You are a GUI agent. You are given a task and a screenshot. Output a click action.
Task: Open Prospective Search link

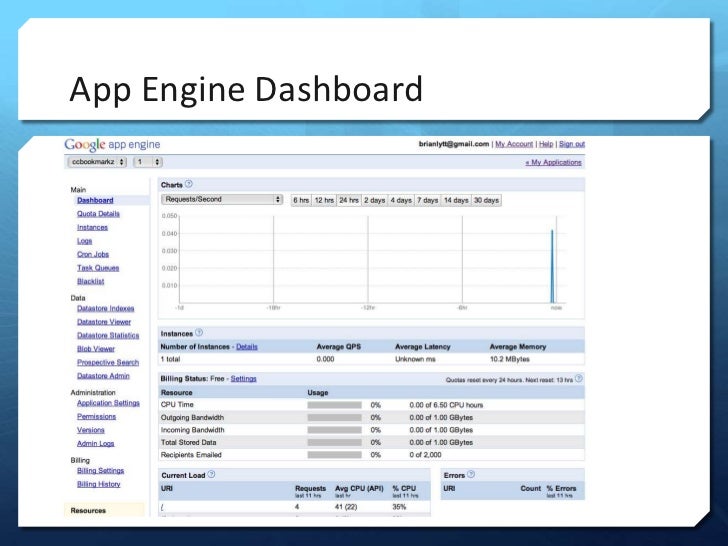pos(108,362)
